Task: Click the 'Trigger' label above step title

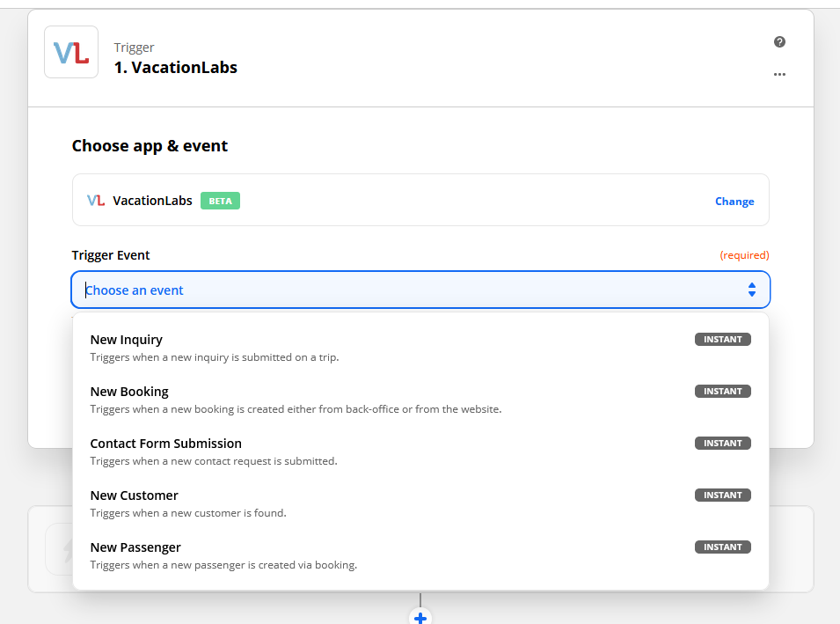Action: coord(134,48)
